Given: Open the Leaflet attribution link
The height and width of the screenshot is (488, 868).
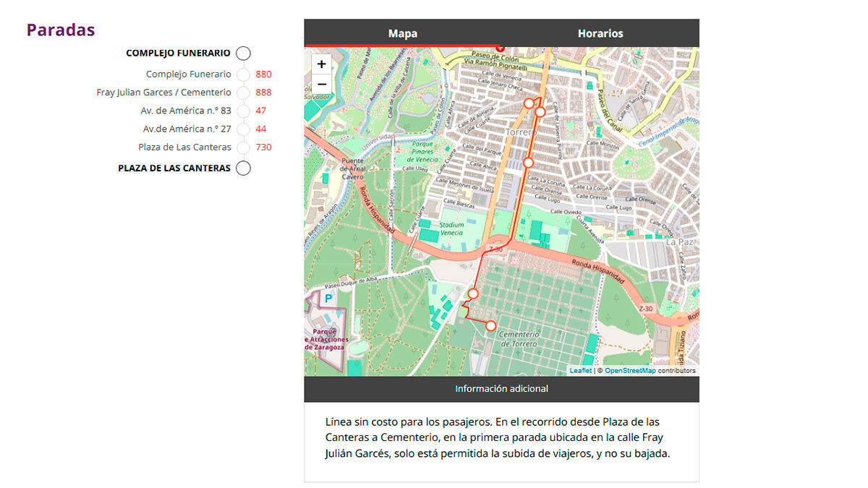Looking at the screenshot, I should click(580, 370).
